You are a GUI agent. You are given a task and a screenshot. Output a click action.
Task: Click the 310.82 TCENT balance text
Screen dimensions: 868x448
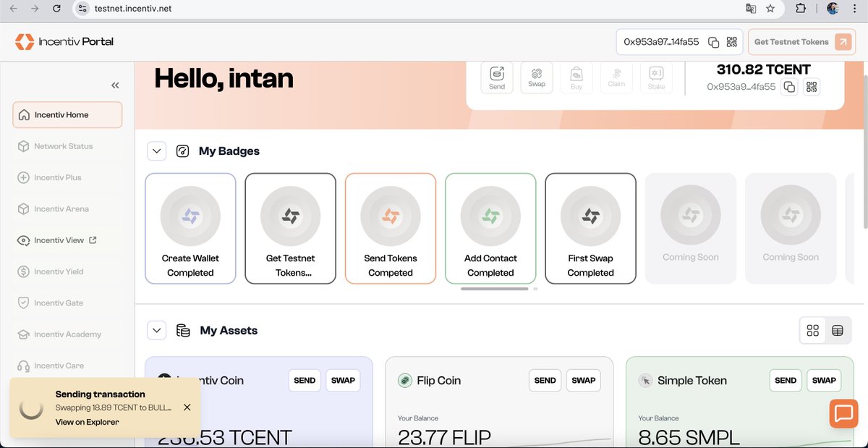763,69
